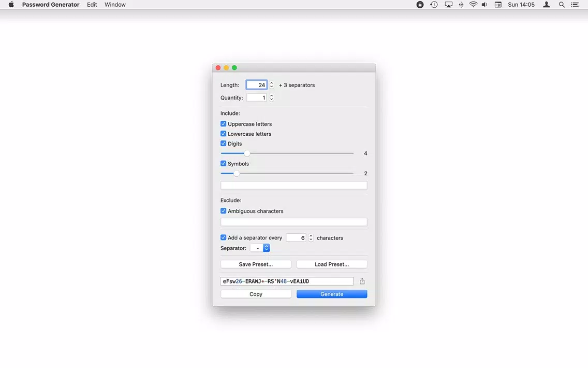This screenshot has height=368, width=588.
Task: Disable Ambiguous characters exclusion
Action: [223, 210]
